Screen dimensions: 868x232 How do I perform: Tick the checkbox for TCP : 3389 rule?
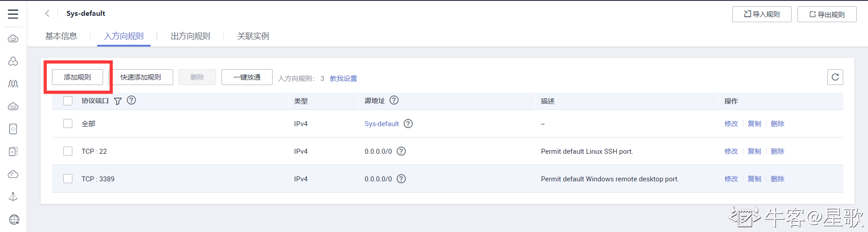[x=68, y=179]
